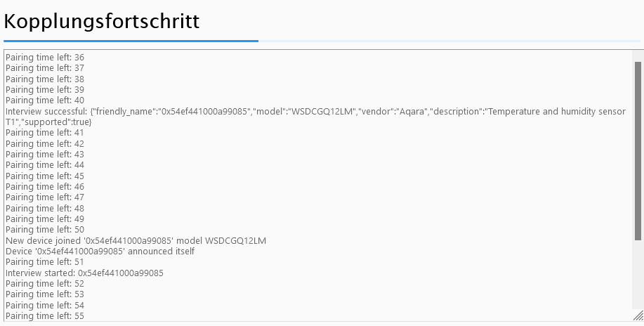Screen dimensions: 644x326
Task: Click the textarea resize grip icon
Action: coord(638,315)
